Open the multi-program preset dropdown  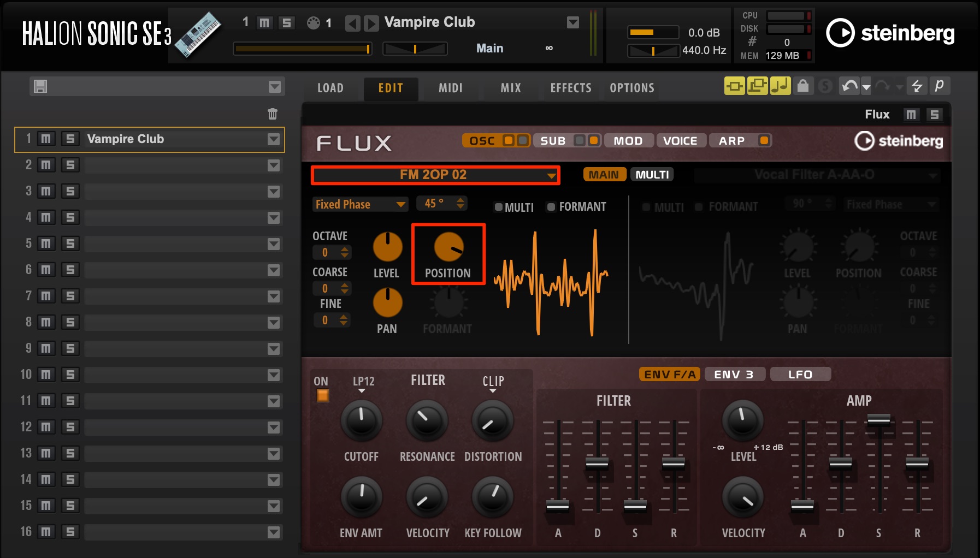tap(274, 87)
